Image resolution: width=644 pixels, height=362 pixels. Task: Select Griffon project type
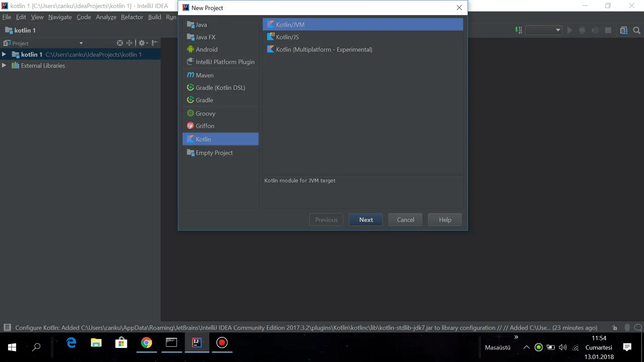click(x=220, y=126)
